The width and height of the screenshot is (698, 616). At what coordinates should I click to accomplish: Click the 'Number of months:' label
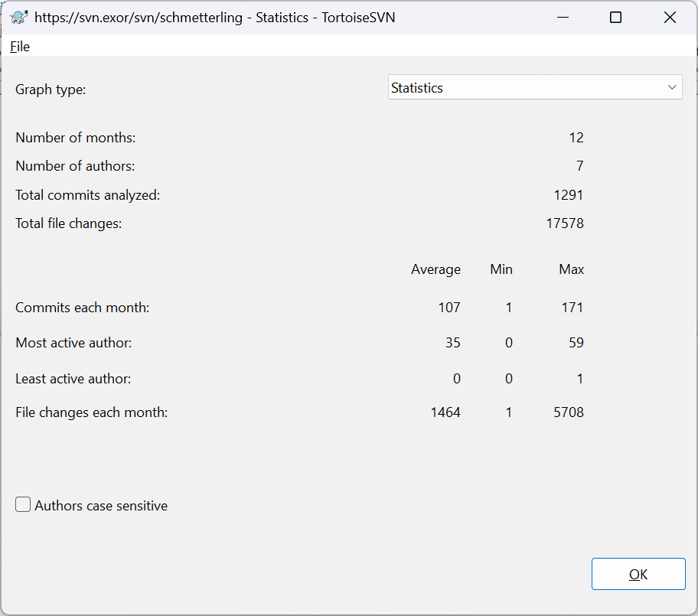[x=76, y=138]
